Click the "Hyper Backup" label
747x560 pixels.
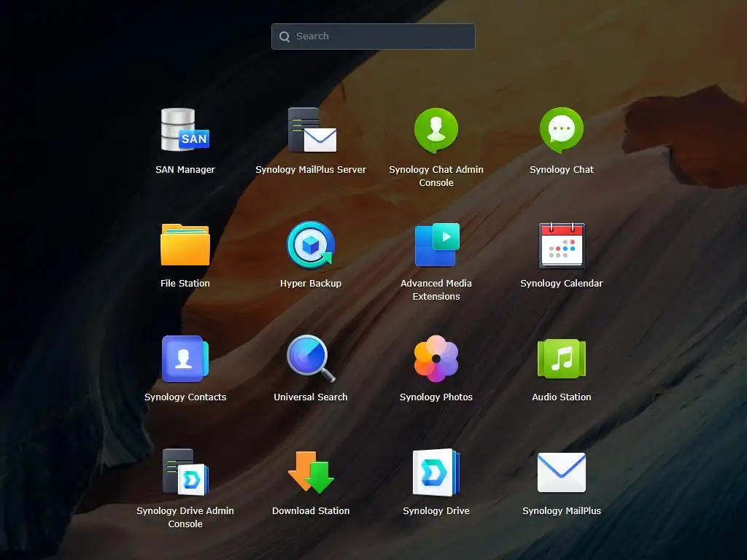(311, 284)
